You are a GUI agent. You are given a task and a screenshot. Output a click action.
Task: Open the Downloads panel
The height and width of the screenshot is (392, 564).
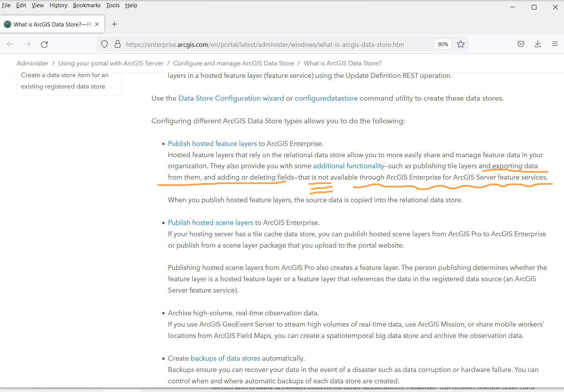[x=538, y=44]
